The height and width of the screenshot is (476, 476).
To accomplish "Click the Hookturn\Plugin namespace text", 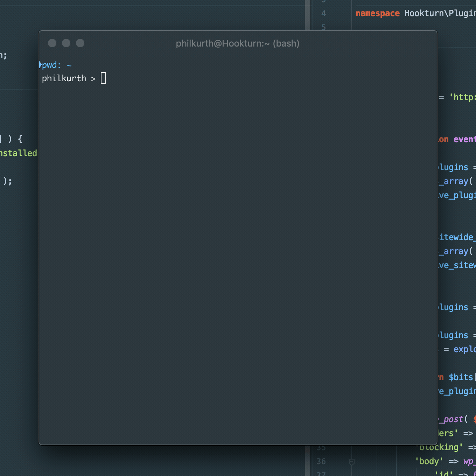I will coord(440,13).
